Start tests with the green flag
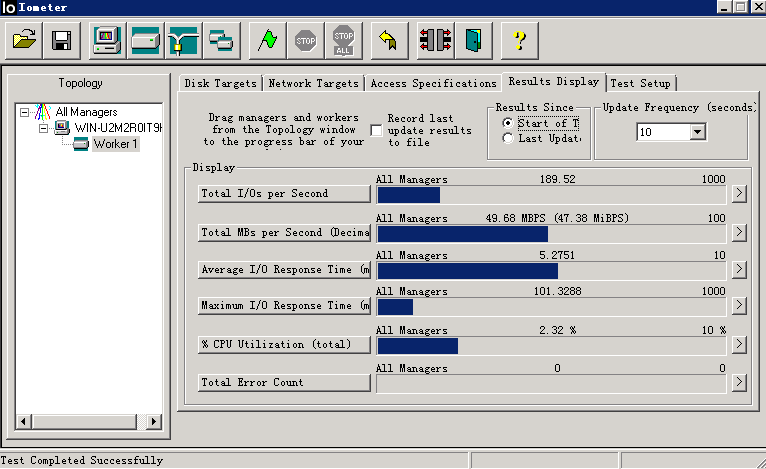The height and width of the screenshot is (469, 766). coord(267,41)
